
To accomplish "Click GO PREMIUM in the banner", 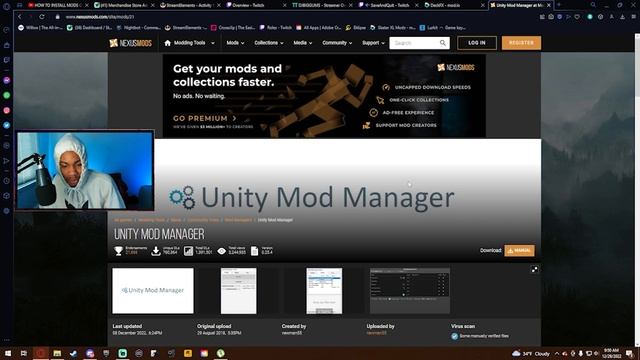I will click(x=205, y=118).
